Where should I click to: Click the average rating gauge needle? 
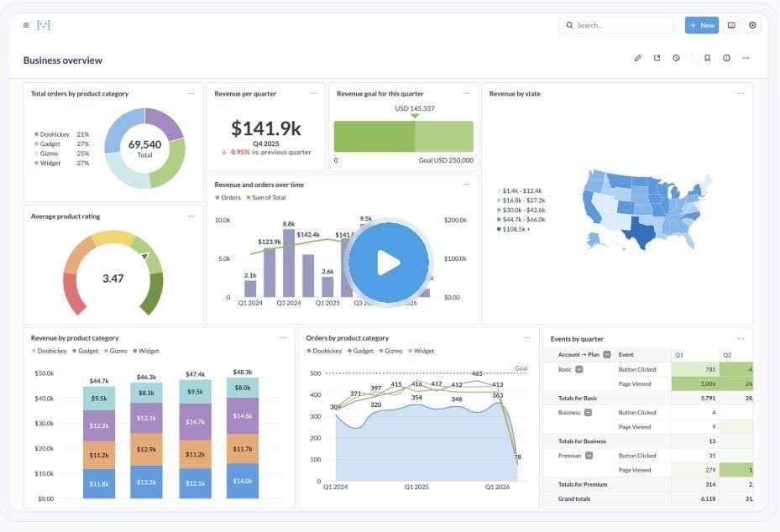pyautogui.click(x=144, y=256)
